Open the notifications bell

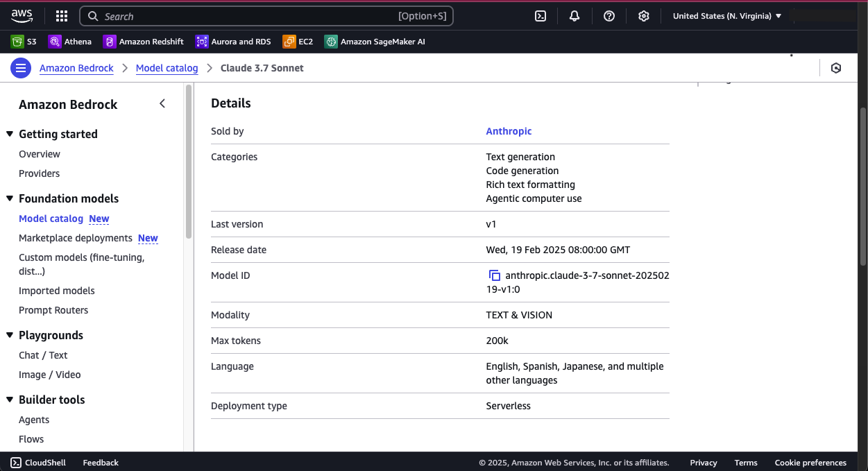click(x=575, y=16)
